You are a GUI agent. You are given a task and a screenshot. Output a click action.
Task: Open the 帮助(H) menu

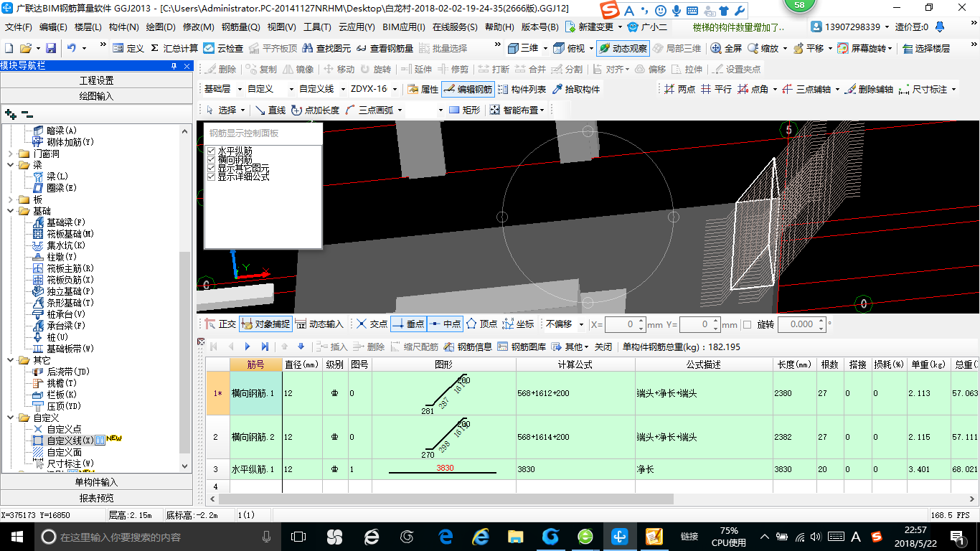499,27
